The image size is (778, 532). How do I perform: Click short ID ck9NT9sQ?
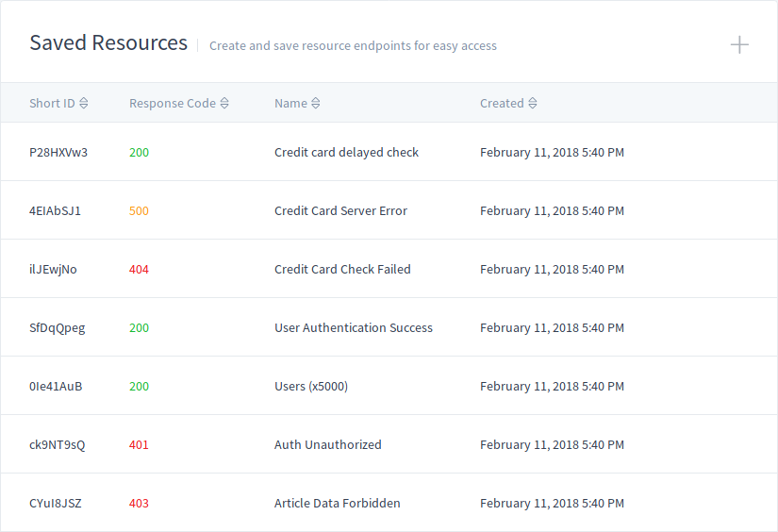(x=58, y=445)
